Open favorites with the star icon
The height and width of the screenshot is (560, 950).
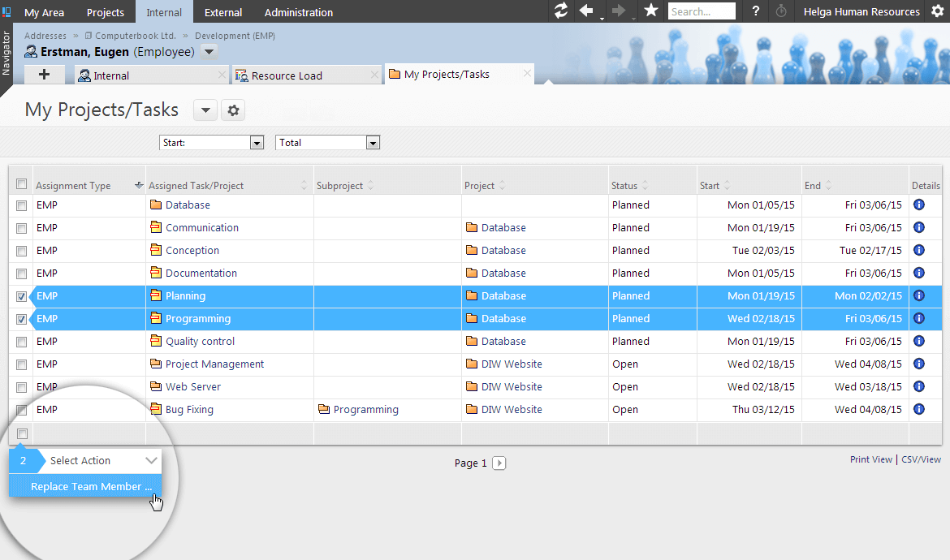click(x=651, y=11)
